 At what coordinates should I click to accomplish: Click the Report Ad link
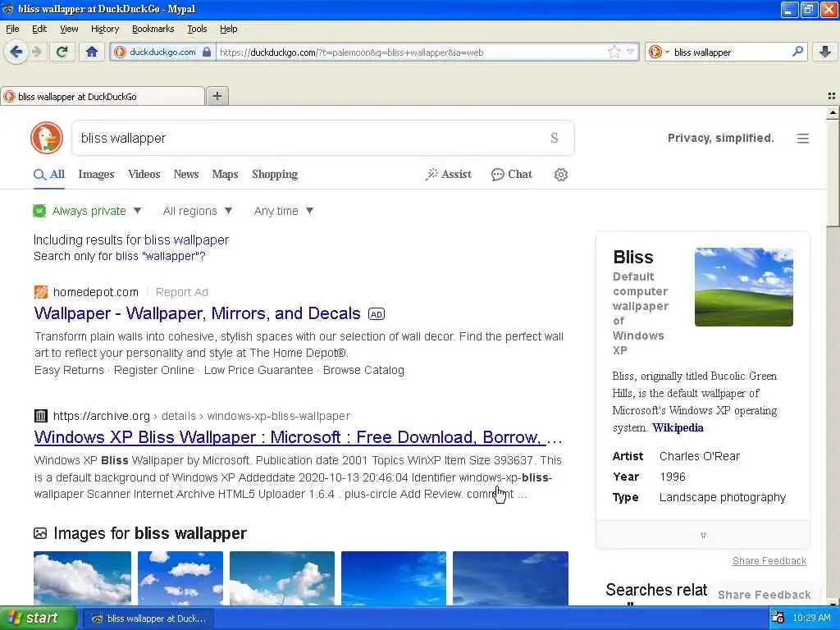coord(181,292)
